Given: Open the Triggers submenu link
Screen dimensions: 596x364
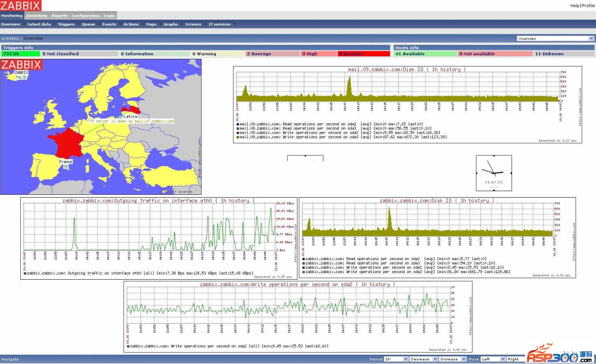Looking at the screenshot, I should pyautogui.click(x=66, y=24).
